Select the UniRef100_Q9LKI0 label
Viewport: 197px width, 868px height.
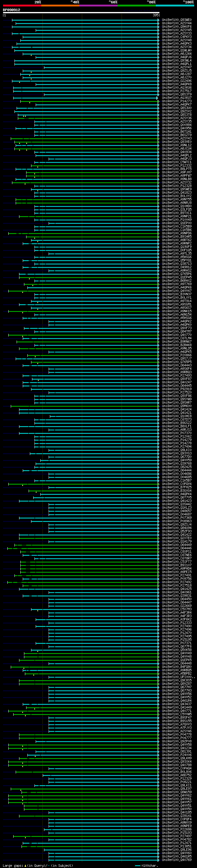176,450
